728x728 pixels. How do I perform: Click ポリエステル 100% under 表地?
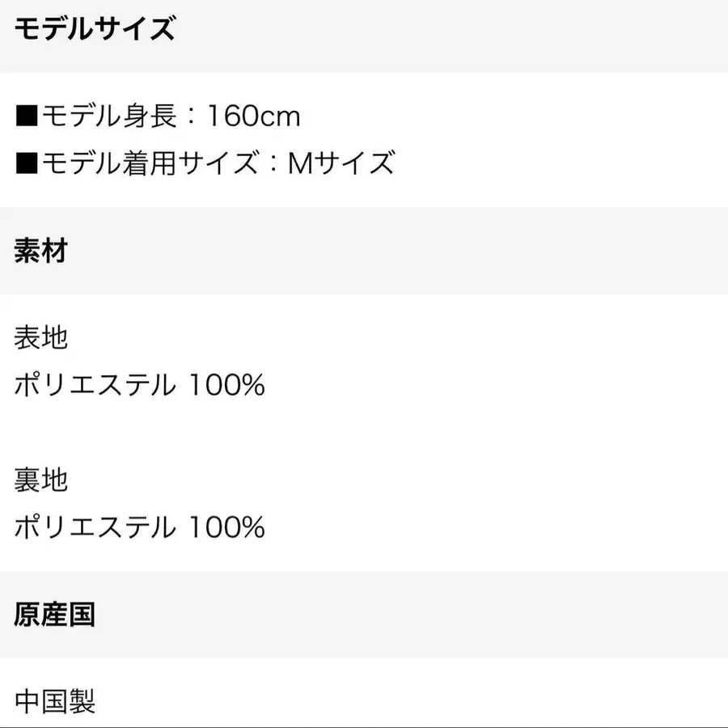(139, 385)
